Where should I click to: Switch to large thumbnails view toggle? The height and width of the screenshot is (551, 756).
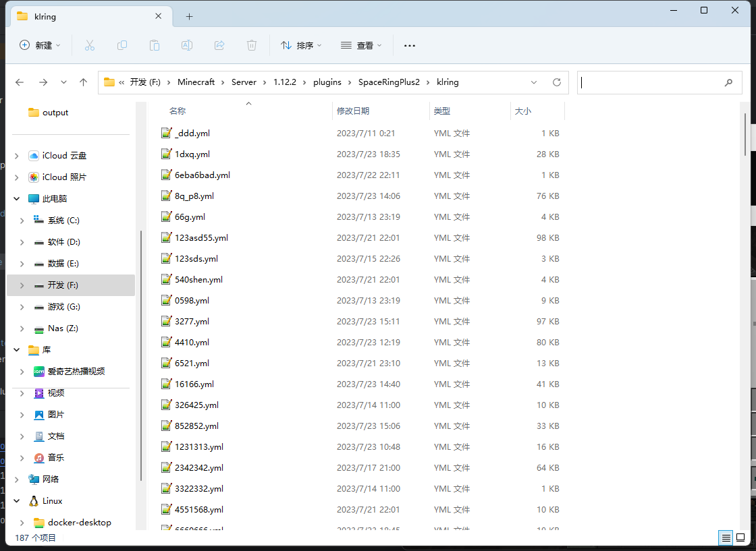point(741,538)
